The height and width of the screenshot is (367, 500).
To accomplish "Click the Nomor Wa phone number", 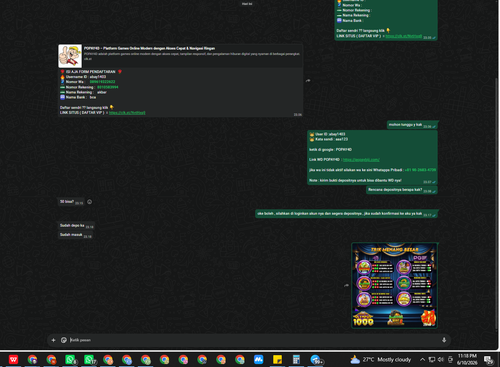I will pos(102,82).
